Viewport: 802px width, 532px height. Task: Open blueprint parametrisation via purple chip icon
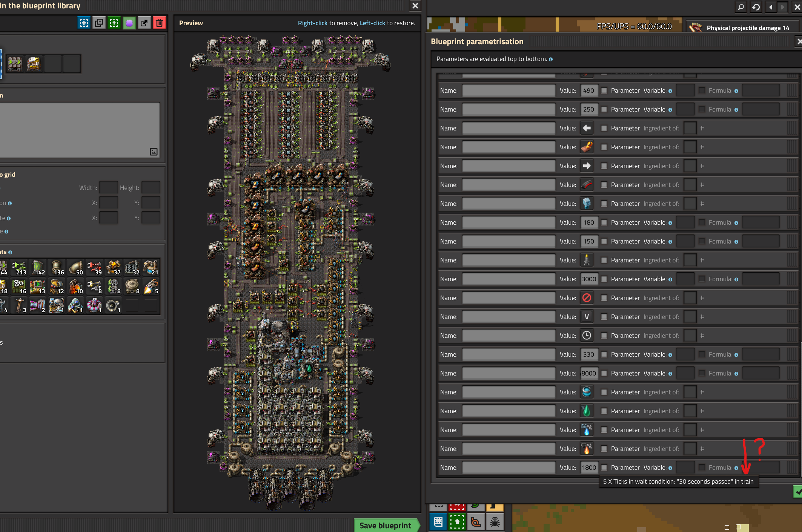point(129,23)
